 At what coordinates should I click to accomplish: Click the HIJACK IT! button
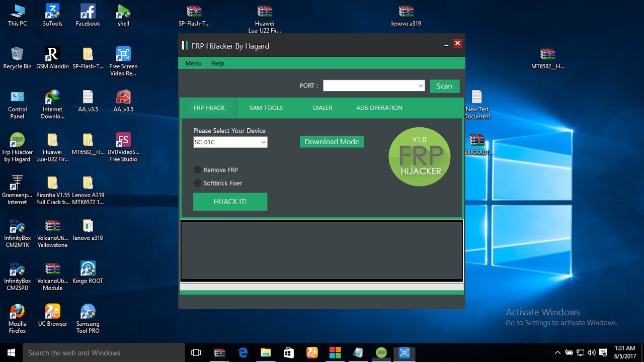click(x=230, y=202)
